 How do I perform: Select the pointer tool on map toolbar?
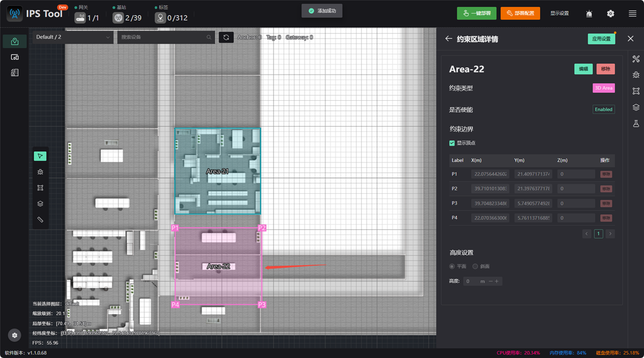[x=40, y=156]
